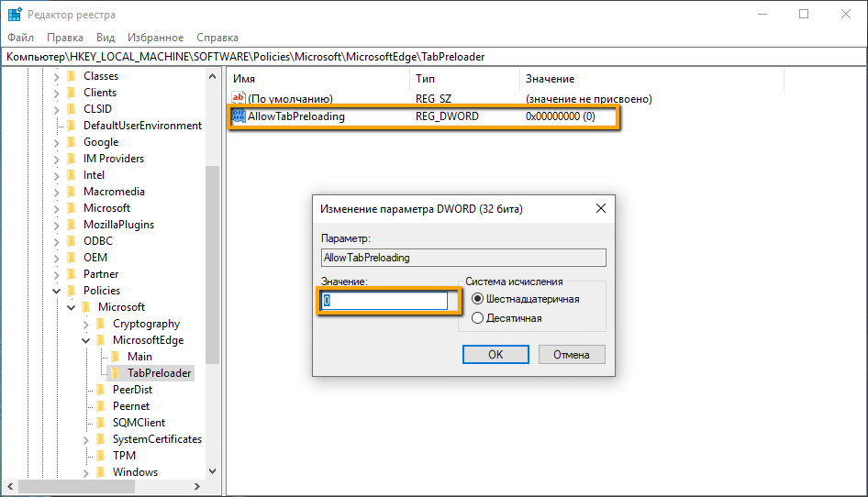The image size is (868, 497).
Task: Open the Файл menu
Action: click(x=20, y=38)
